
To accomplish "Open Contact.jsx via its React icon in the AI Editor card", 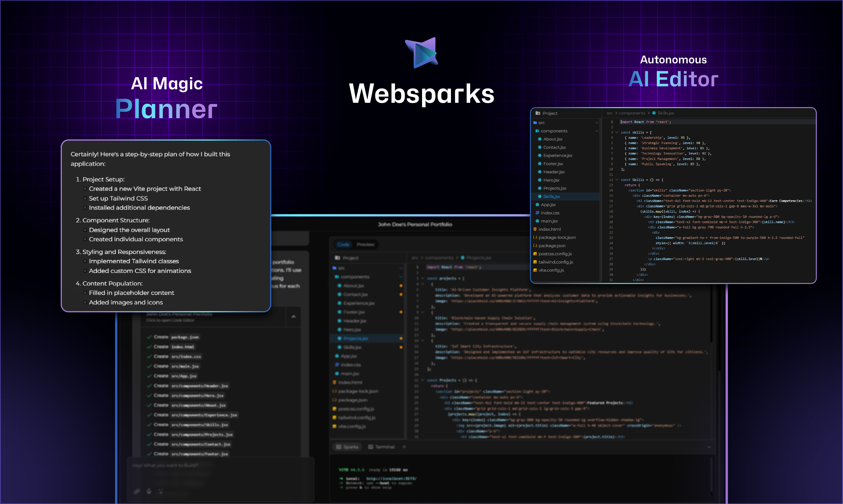I will pyautogui.click(x=540, y=147).
